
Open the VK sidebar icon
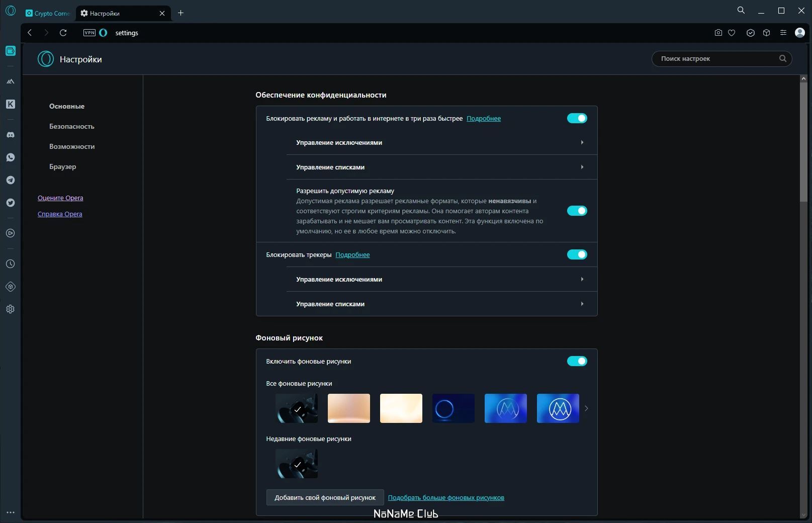tap(10, 104)
